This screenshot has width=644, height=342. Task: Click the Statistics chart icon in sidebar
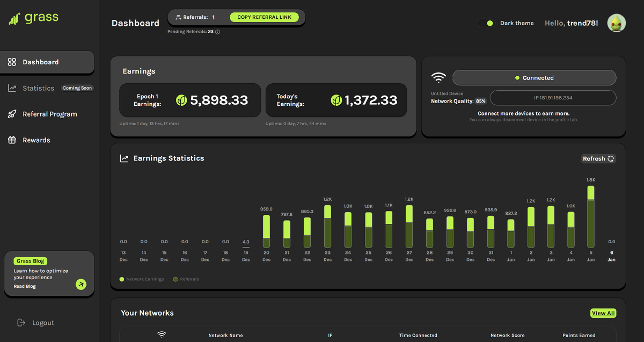tap(12, 88)
